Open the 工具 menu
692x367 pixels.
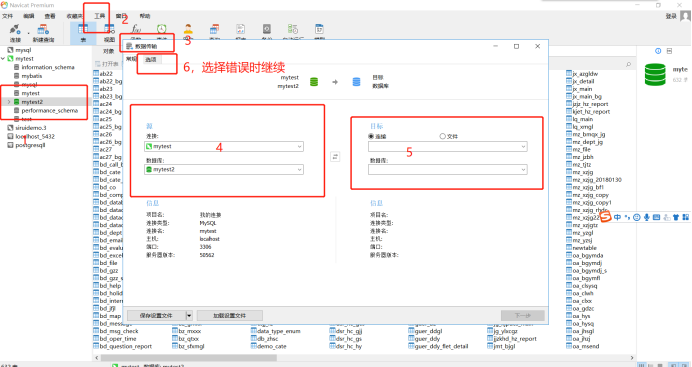pyautogui.click(x=100, y=16)
